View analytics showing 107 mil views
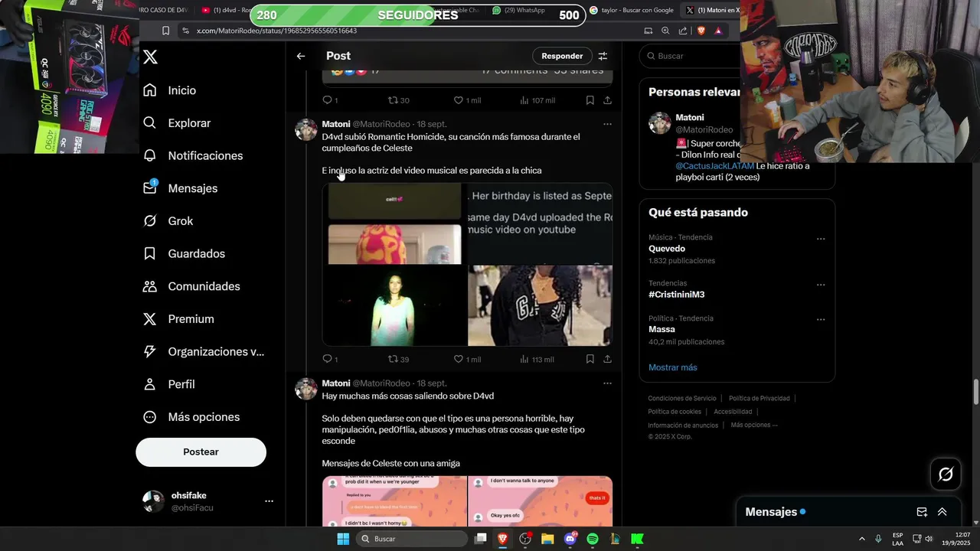The height and width of the screenshot is (551, 980). (537, 100)
